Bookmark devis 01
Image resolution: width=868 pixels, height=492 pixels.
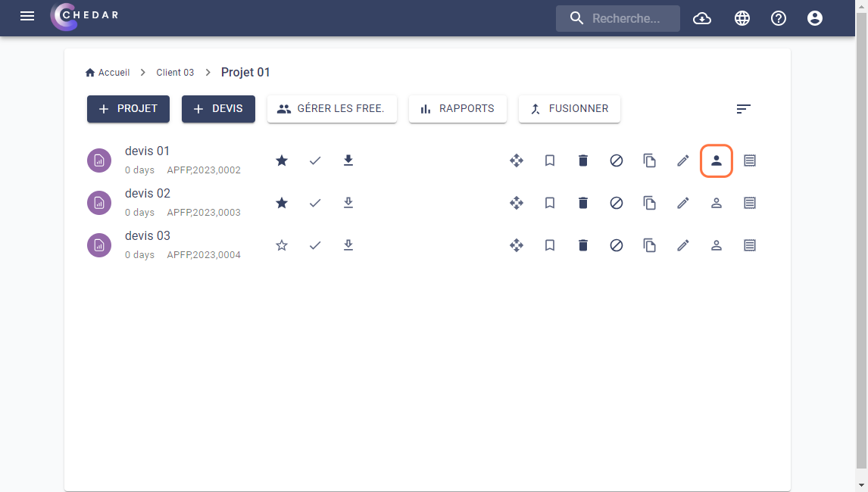(550, 160)
